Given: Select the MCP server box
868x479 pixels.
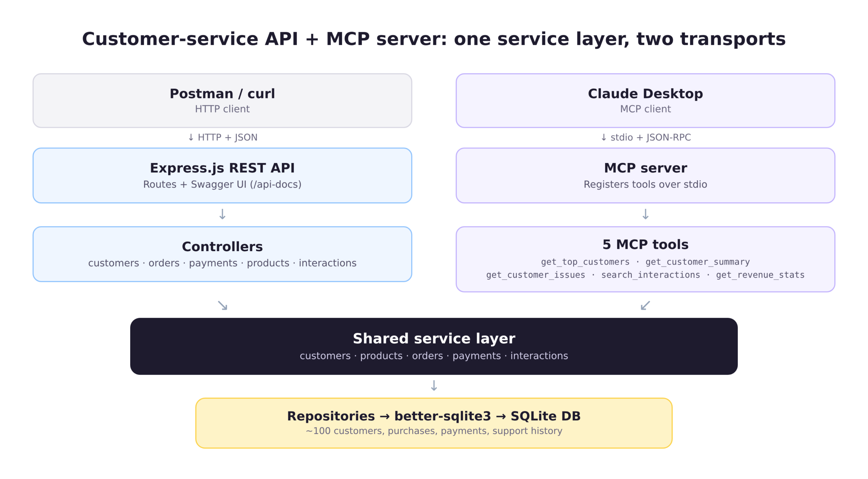Looking at the screenshot, I should pyautogui.click(x=645, y=175).
